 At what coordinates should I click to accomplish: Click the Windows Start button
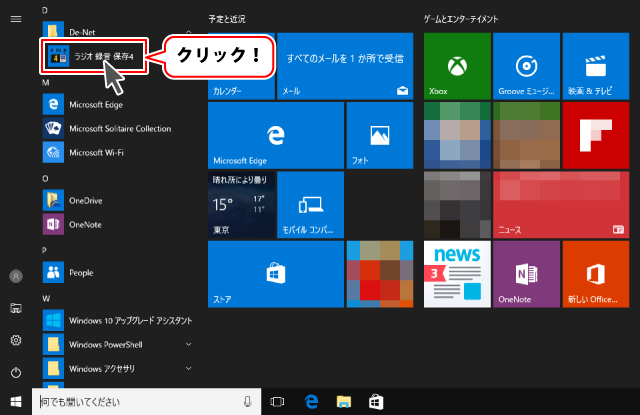tap(16, 402)
